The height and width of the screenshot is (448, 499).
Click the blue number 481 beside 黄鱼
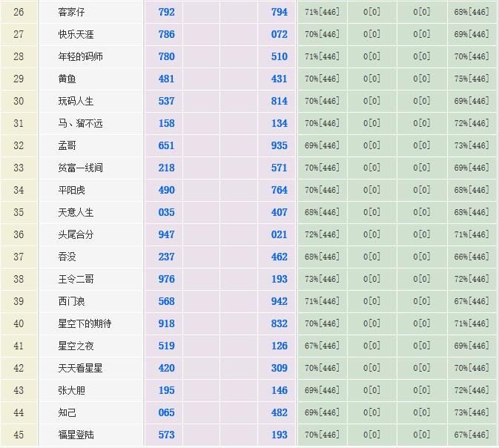(x=166, y=79)
